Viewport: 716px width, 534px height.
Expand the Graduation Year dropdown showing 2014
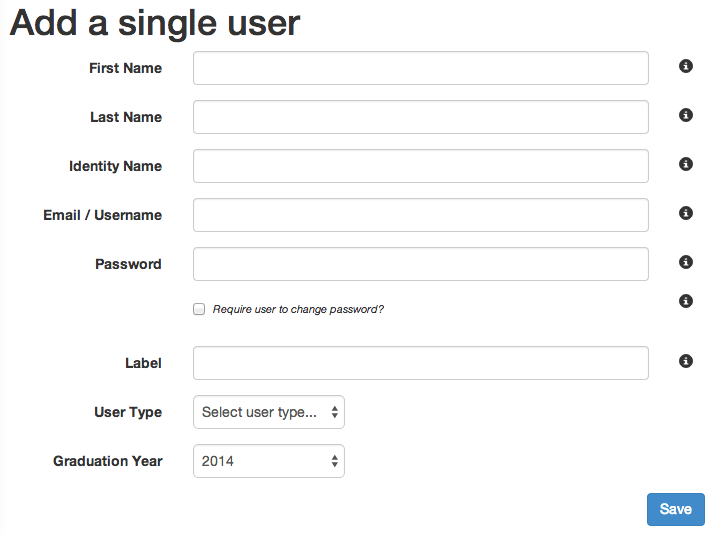[268, 461]
